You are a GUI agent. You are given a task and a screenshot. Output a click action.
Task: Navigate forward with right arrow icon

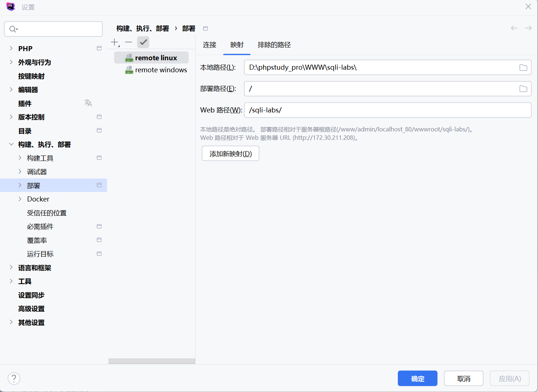coord(528,28)
